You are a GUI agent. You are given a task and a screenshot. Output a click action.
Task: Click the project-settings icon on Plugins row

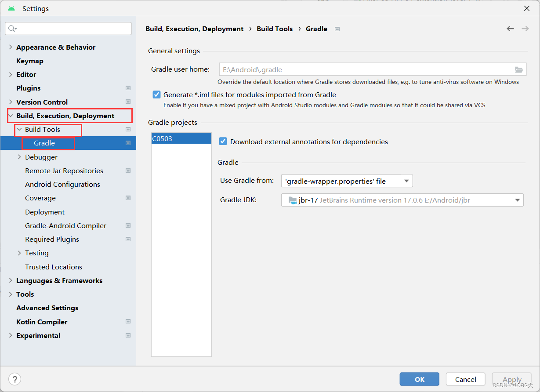[x=128, y=88]
